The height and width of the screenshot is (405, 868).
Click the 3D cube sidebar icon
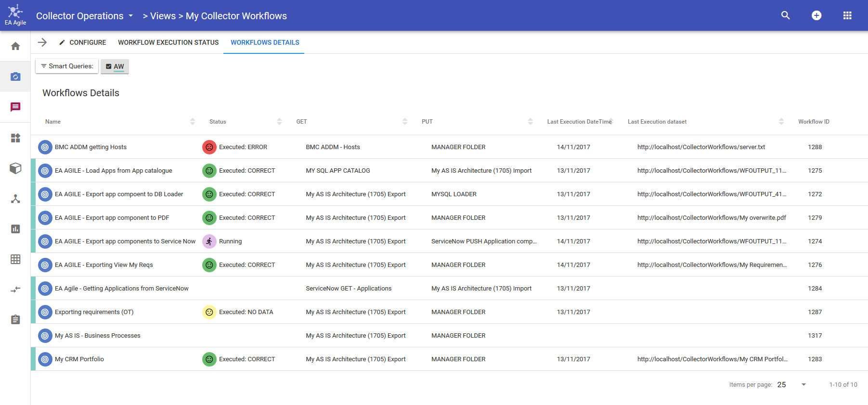(15, 168)
